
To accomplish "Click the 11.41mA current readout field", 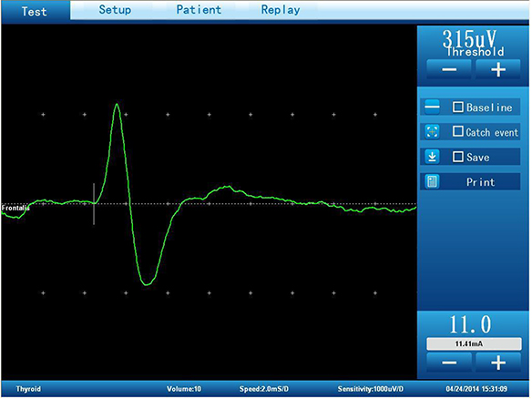I will pos(474,343).
